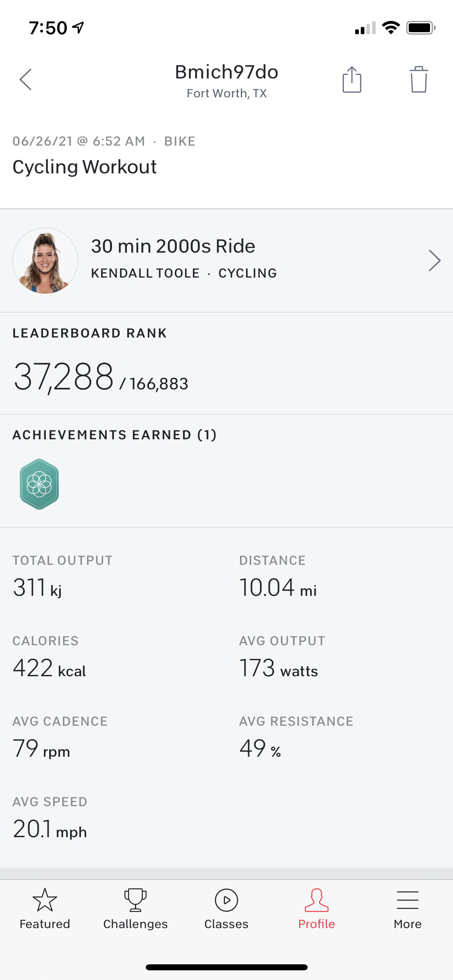Tap the Bmich97do username title
Viewport: 453px width, 980px height.
click(227, 72)
